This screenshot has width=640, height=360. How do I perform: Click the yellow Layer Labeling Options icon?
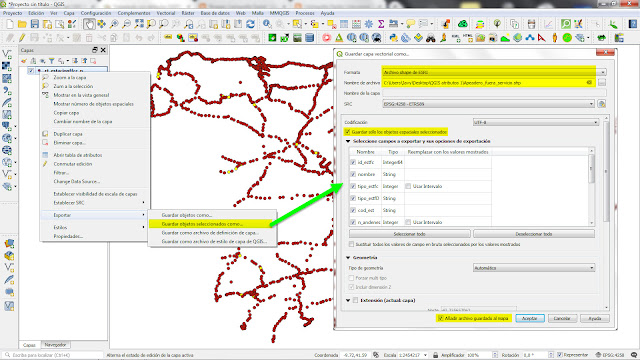168,38
